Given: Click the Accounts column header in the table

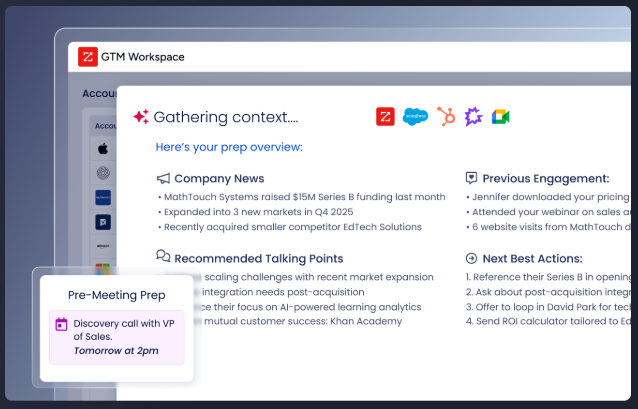Looking at the screenshot, I should (105, 126).
